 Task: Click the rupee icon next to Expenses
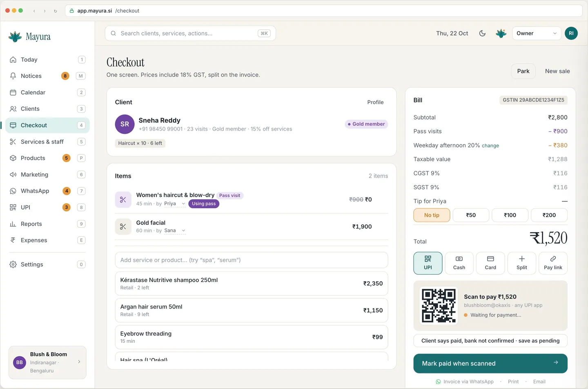(x=13, y=240)
